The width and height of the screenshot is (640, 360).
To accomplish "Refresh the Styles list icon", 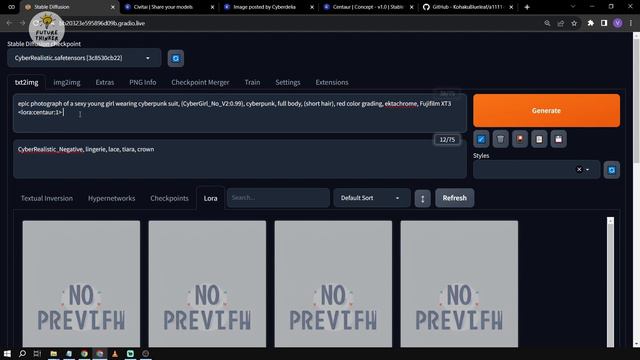I will [x=611, y=170].
